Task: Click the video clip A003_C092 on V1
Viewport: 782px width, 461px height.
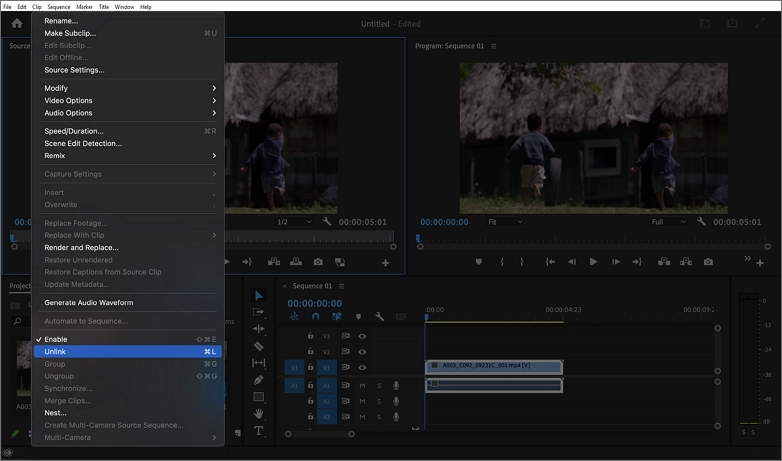Action: [494, 367]
